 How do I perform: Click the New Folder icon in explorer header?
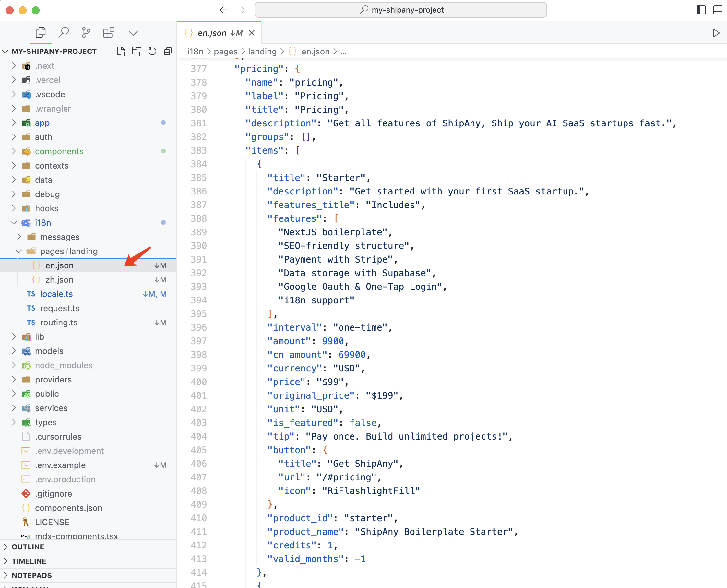click(137, 51)
